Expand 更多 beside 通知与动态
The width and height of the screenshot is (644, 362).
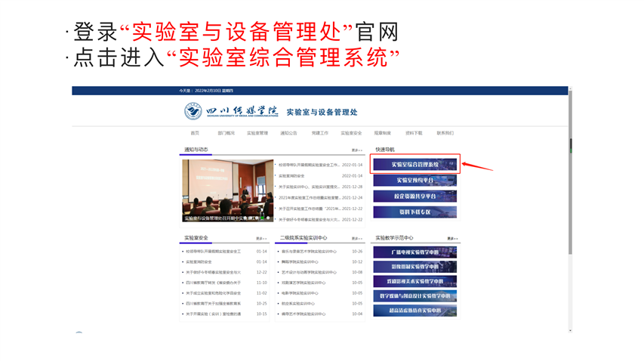coord(357,150)
